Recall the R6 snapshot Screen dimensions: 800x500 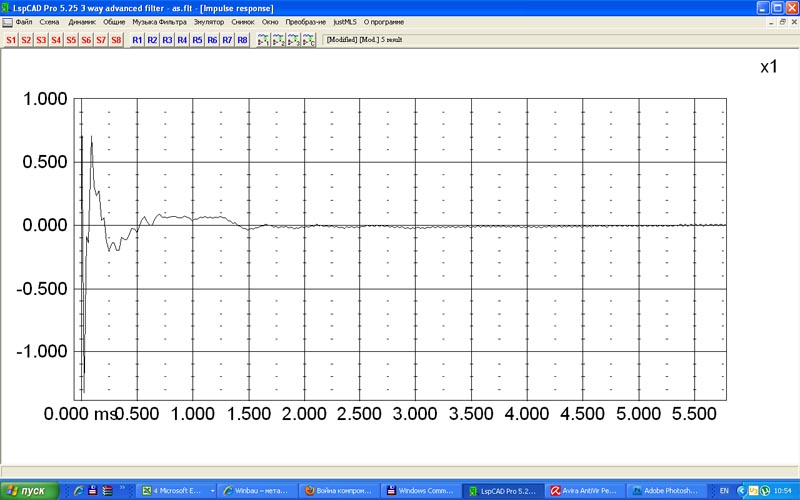pyautogui.click(x=212, y=40)
